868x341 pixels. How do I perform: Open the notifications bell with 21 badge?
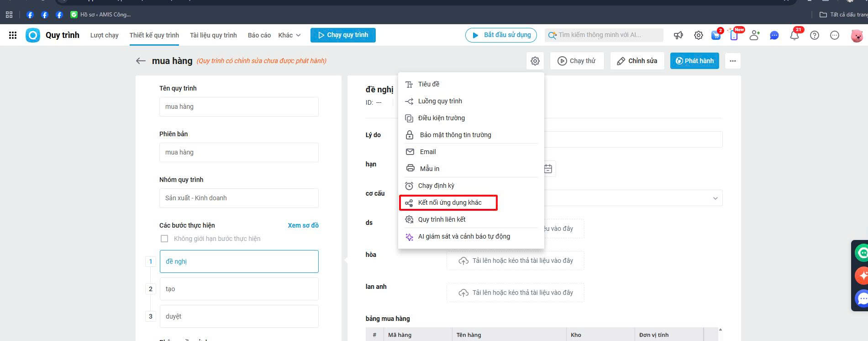(795, 35)
